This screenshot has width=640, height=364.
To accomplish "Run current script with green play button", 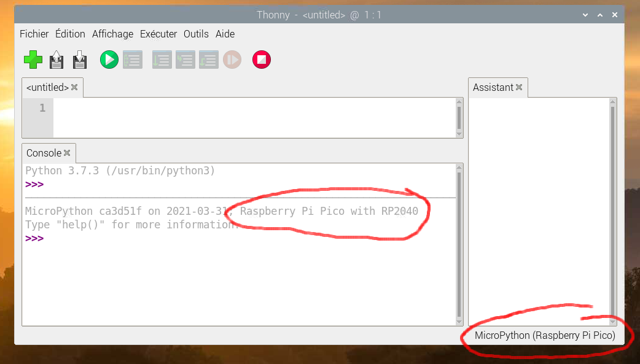I will pos(109,60).
